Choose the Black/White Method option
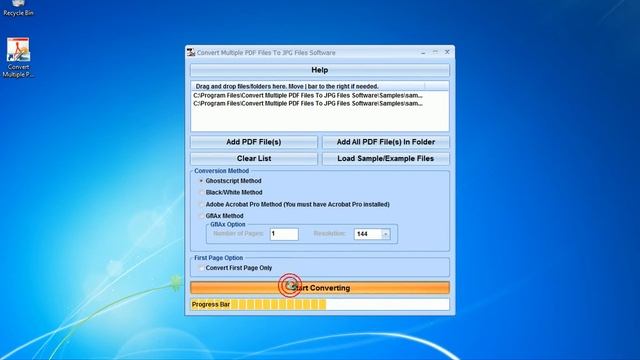 tap(201, 192)
